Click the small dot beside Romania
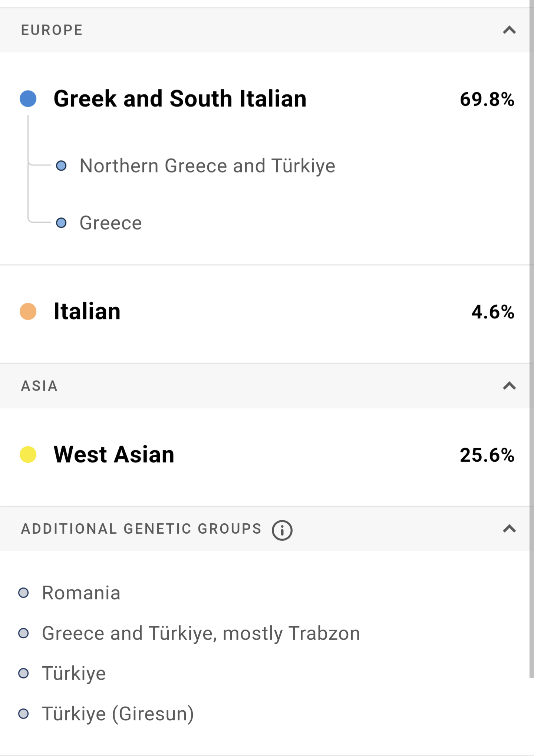 24,593
